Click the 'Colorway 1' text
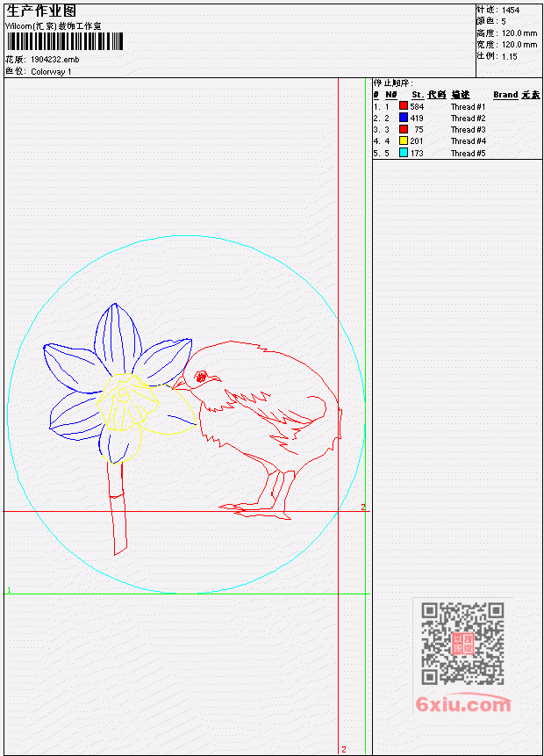Image resolution: width=544 pixels, height=756 pixels. pyautogui.click(x=51, y=72)
